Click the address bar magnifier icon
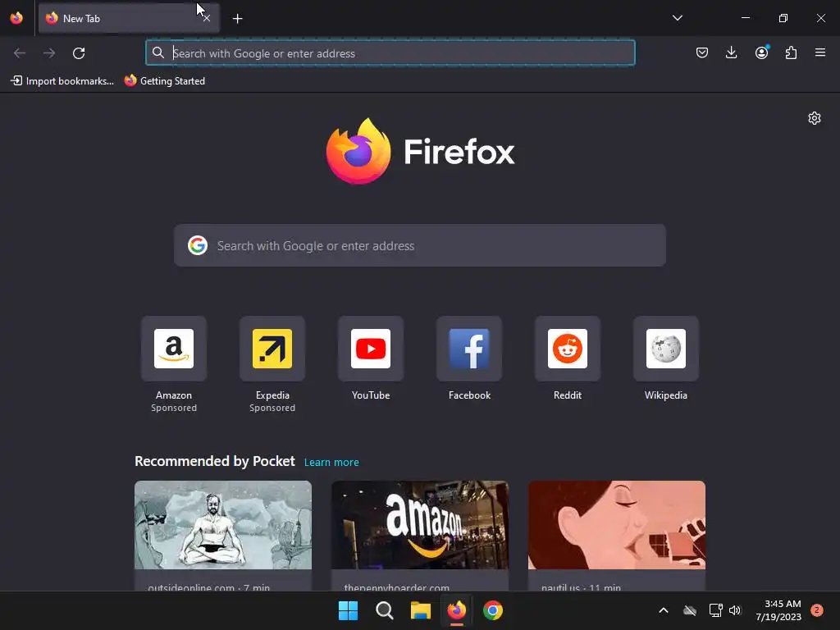Screen dimensions: 840x630 coord(158,52)
